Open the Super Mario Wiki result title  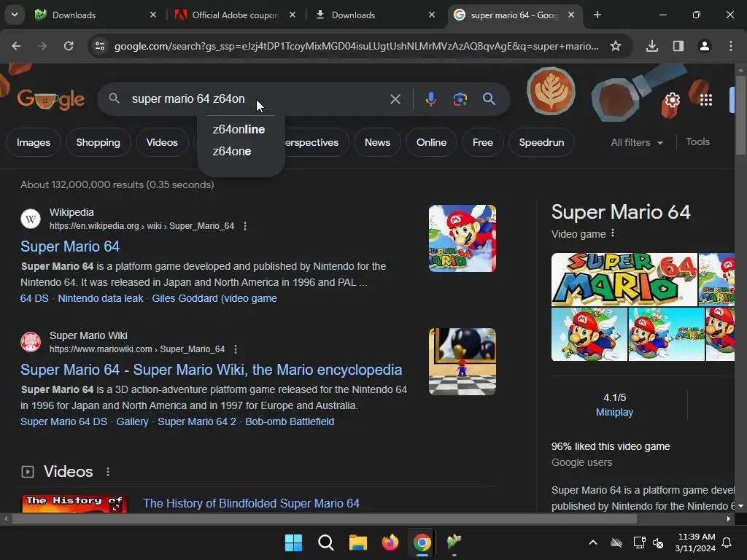pos(211,370)
